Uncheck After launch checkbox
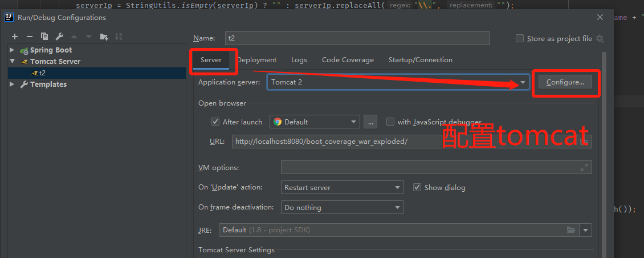Screen dimensions: 644x258 click(215, 122)
